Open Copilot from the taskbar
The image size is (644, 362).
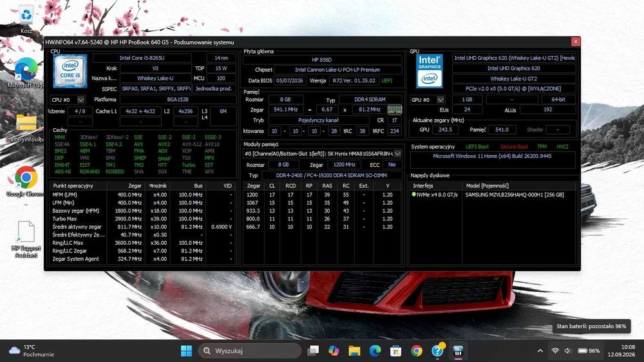[334, 351]
